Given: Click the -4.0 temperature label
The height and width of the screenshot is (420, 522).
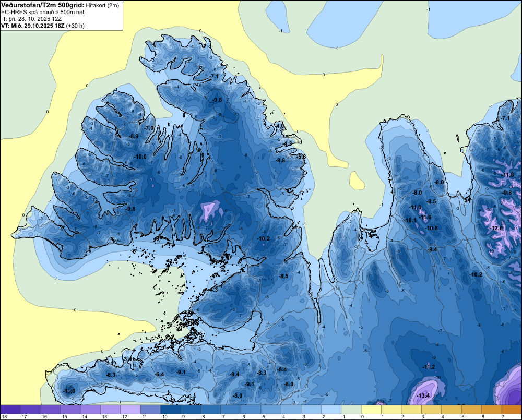Looking at the screenshot, I should pos(280,126).
